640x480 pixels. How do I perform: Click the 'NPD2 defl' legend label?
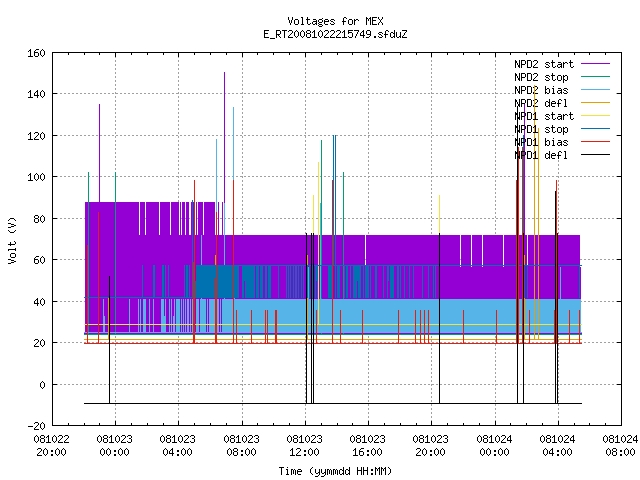[541, 103]
